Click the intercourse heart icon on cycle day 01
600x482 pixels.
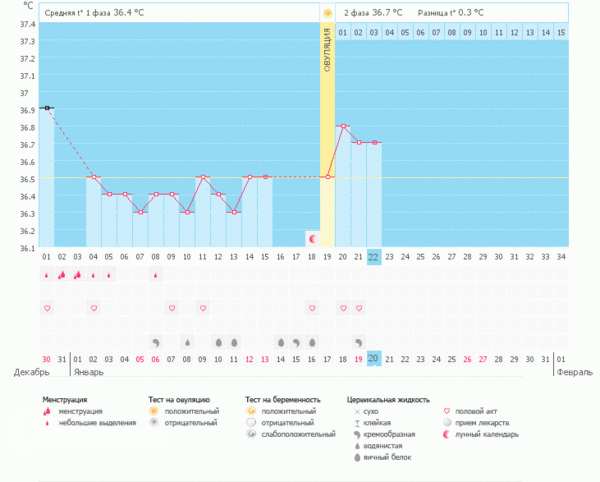coord(47,308)
